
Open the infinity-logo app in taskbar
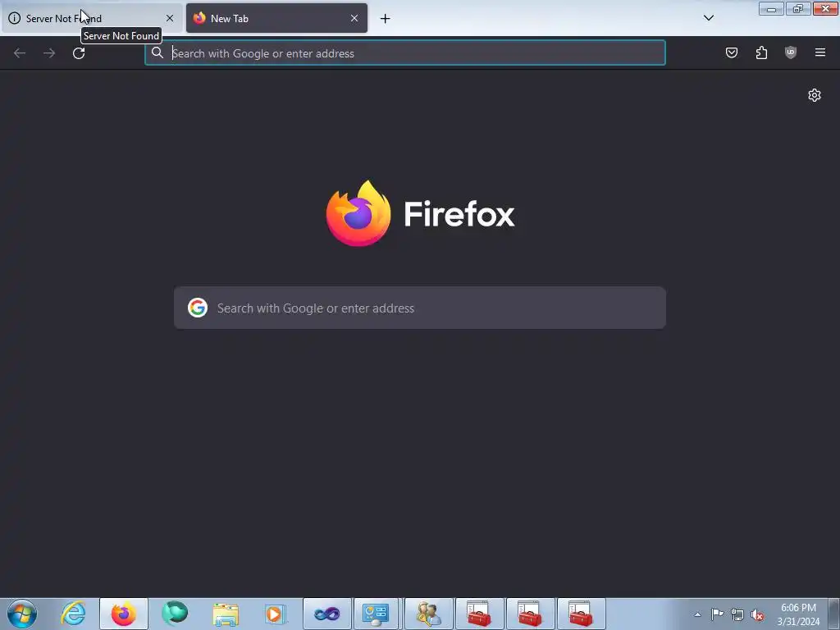point(327,614)
